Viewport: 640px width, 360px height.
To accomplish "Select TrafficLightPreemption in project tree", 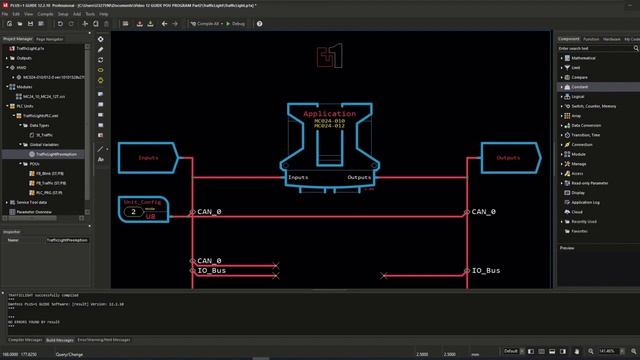I will click(56, 154).
